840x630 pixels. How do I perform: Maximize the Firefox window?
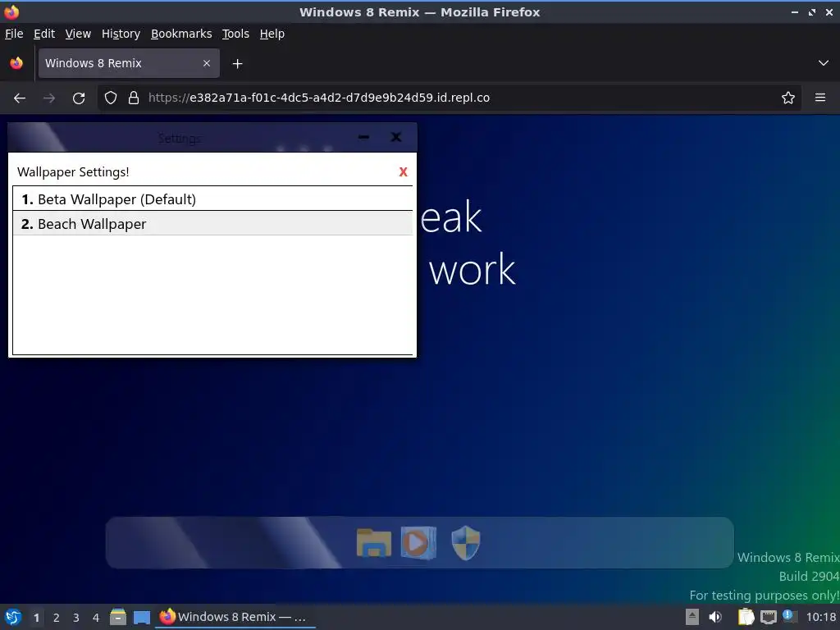click(x=812, y=11)
